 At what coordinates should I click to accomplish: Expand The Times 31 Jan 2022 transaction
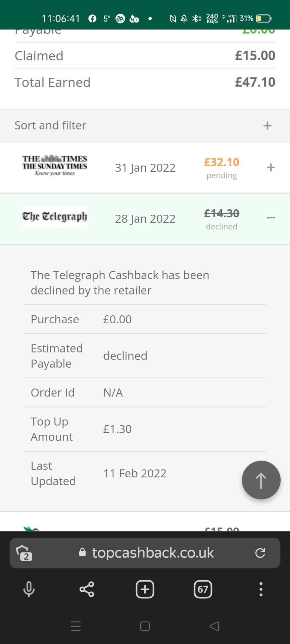tap(271, 167)
